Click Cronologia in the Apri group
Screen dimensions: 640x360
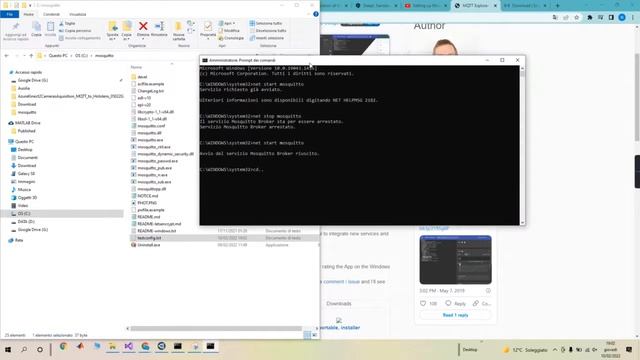click(231, 38)
